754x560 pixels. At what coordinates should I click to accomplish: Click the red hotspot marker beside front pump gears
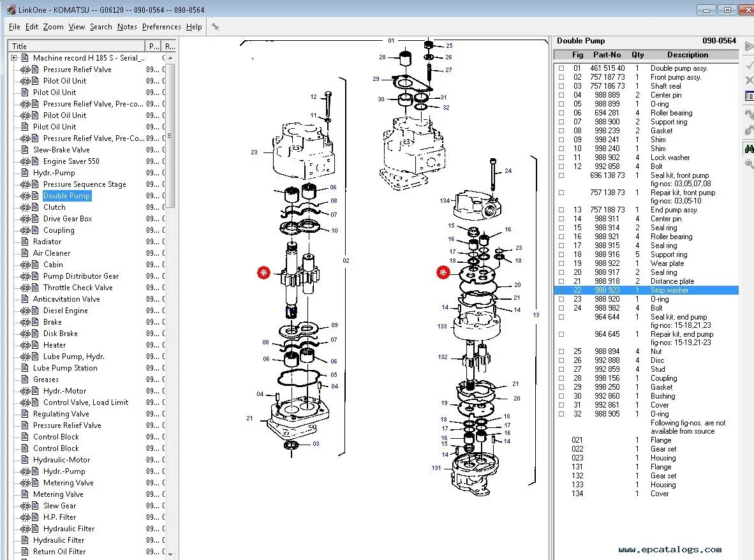coord(263,273)
